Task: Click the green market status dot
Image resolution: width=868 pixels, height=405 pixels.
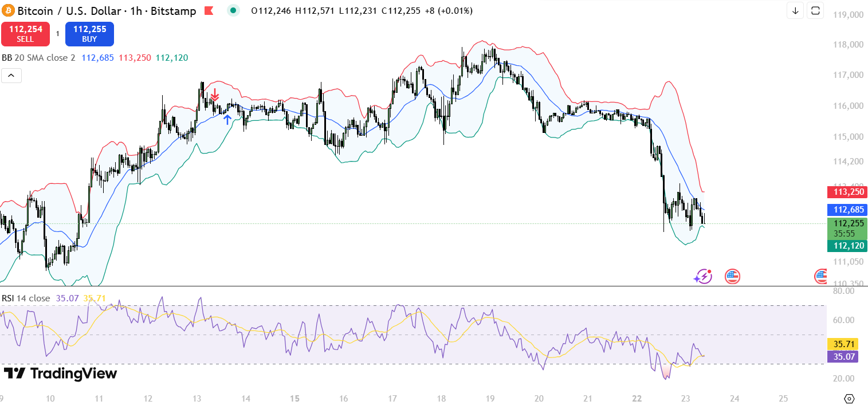Action: (x=233, y=10)
